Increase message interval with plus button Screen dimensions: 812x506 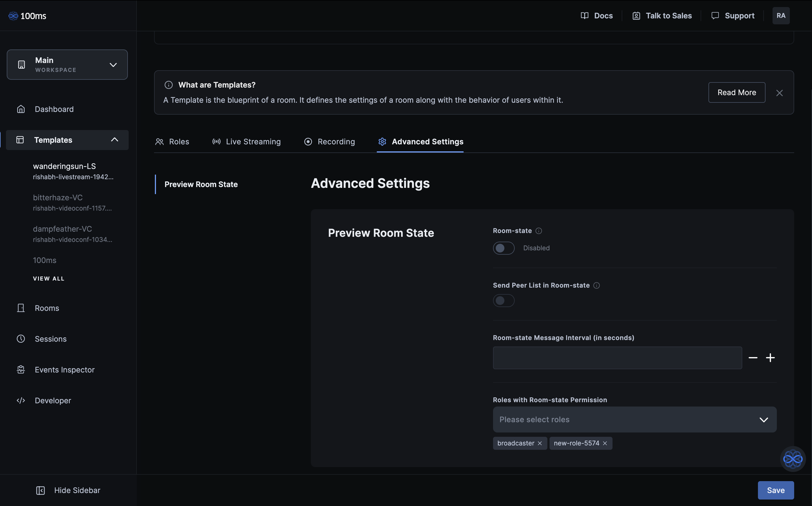[770, 358]
